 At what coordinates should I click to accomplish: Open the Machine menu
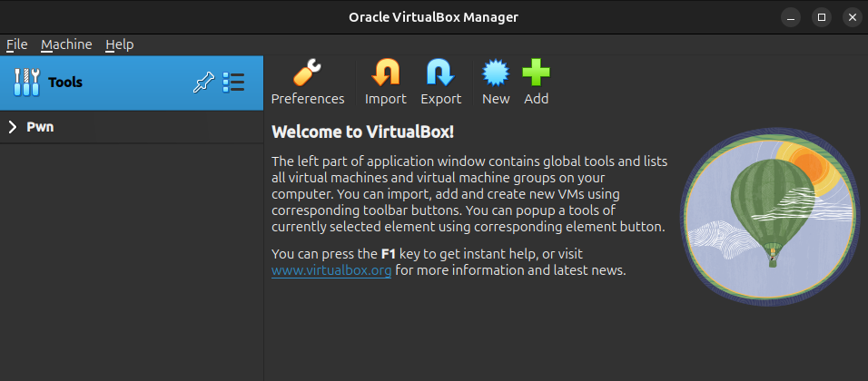click(x=66, y=44)
